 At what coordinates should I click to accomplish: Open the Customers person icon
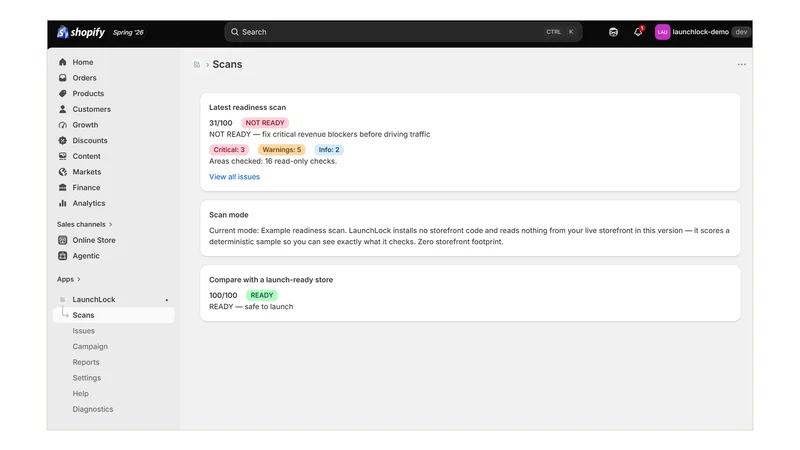pyautogui.click(x=62, y=109)
